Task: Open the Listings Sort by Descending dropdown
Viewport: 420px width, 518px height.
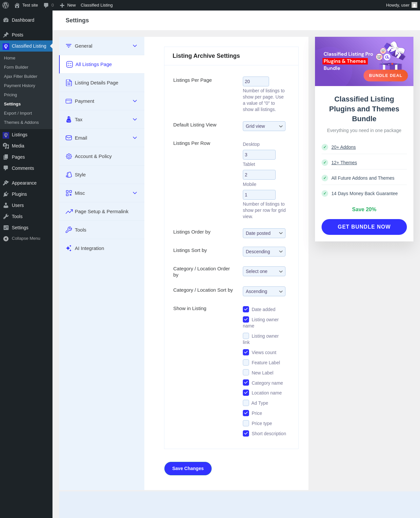Action: [x=264, y=252]
